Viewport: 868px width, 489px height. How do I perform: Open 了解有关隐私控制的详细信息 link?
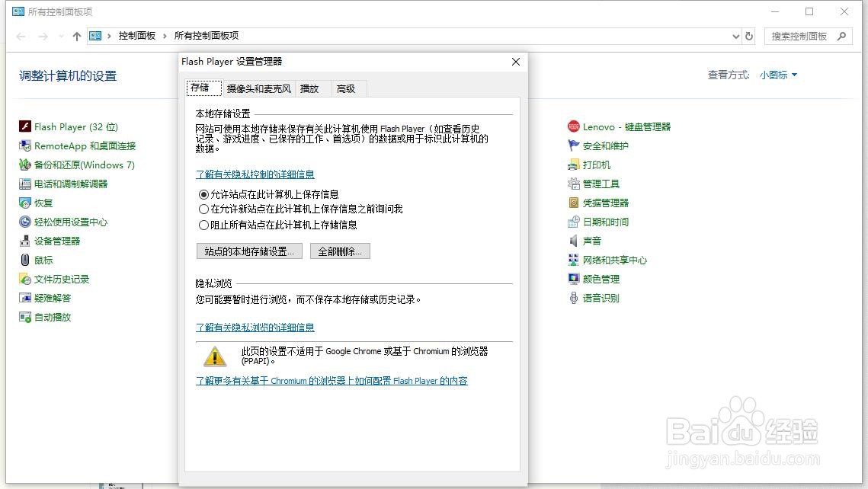255,174
